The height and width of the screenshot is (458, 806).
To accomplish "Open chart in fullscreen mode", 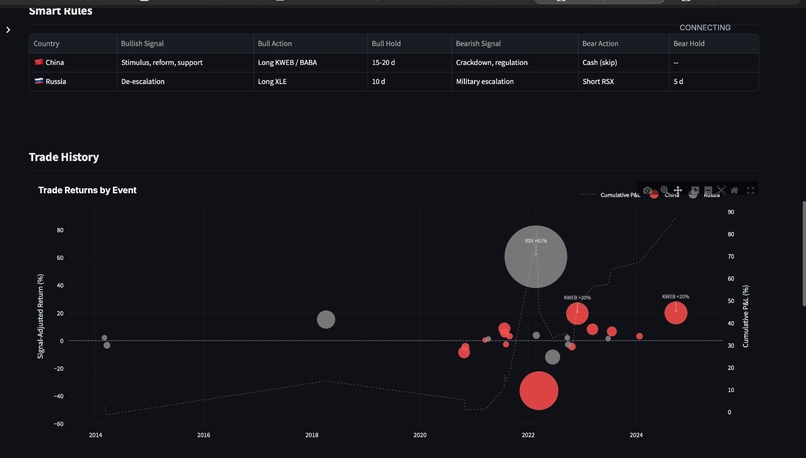I will click(x=750, y=190).
